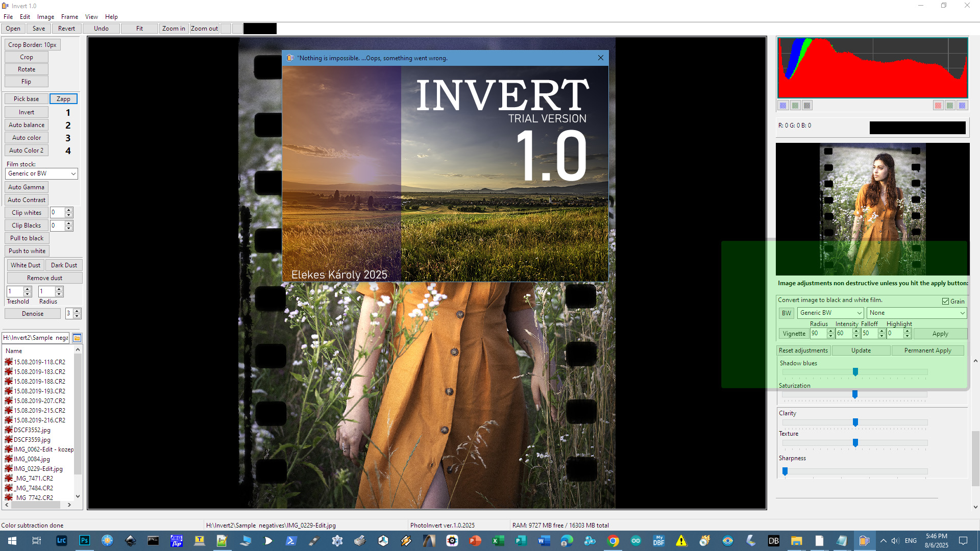This screenshot has height=551, width=980.
Task: Click the Saturization slider handle
Action: (855, 394)
